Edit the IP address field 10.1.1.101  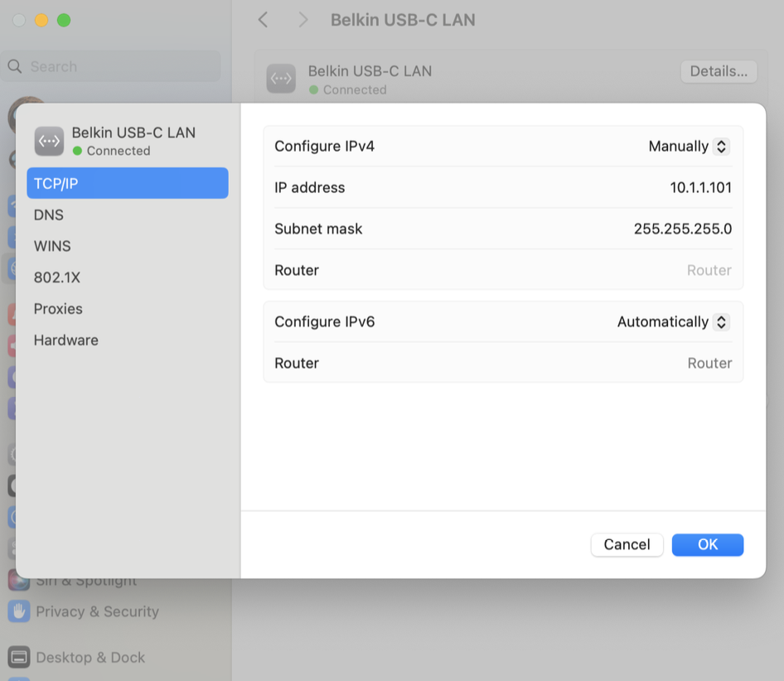700,187
